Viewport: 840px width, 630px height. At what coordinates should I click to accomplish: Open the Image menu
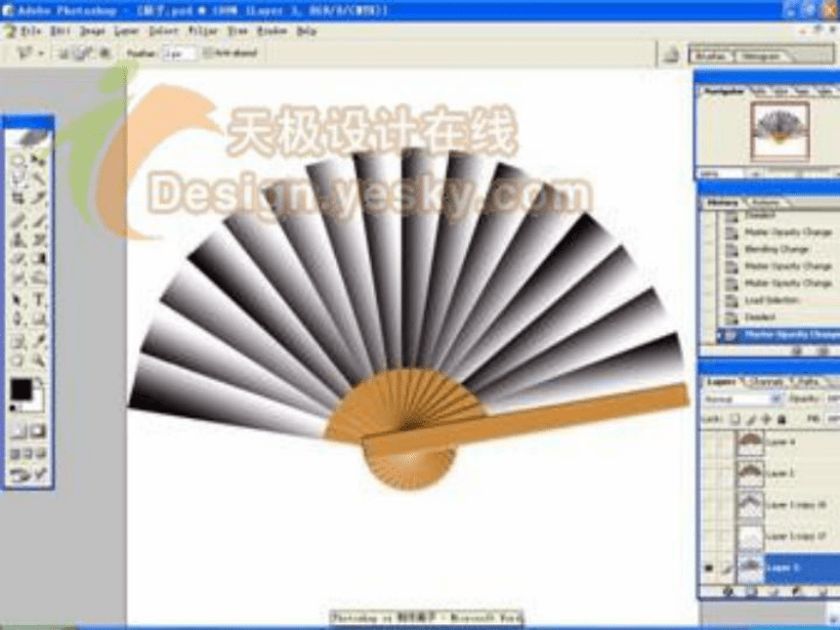pos(92,31)
